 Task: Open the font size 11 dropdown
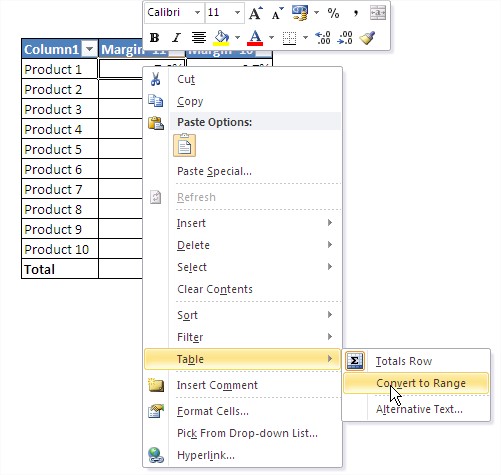click(237, 13)
